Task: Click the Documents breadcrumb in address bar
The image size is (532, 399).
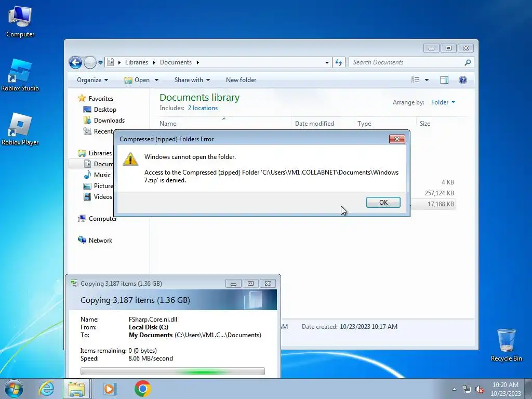Action: point(176,62)
